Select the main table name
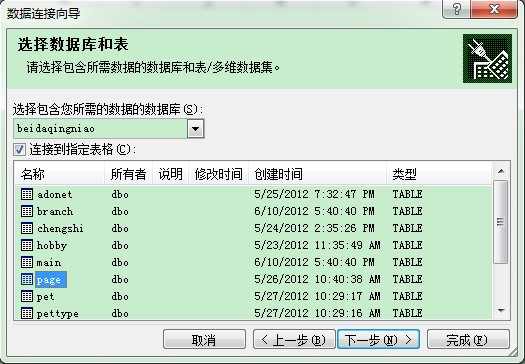 (49, 263)
